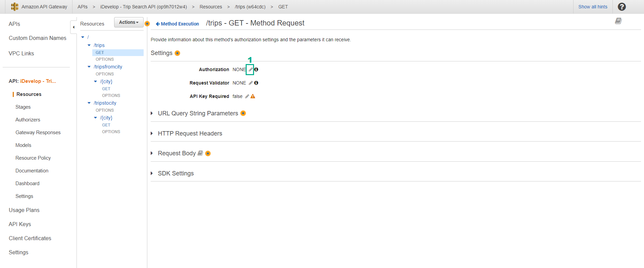The image size is (644, 268).
Task: Select Resources in API navigation
Action: pos(29,94)
